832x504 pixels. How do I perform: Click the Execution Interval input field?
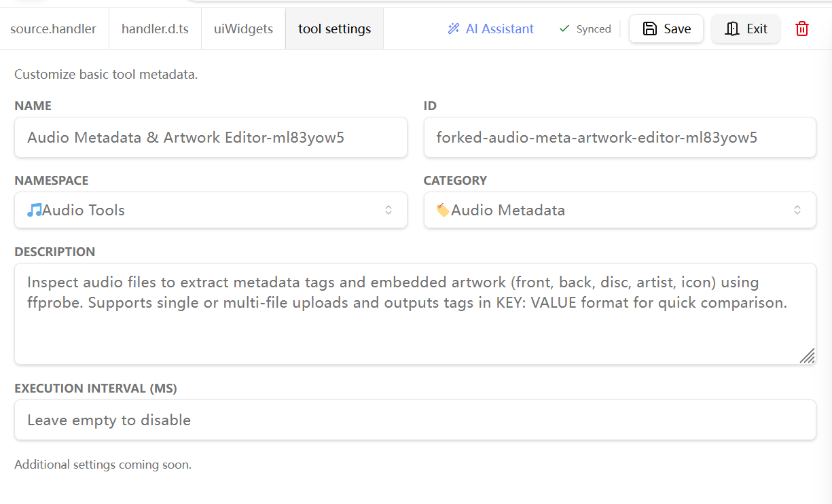(414, 420)
